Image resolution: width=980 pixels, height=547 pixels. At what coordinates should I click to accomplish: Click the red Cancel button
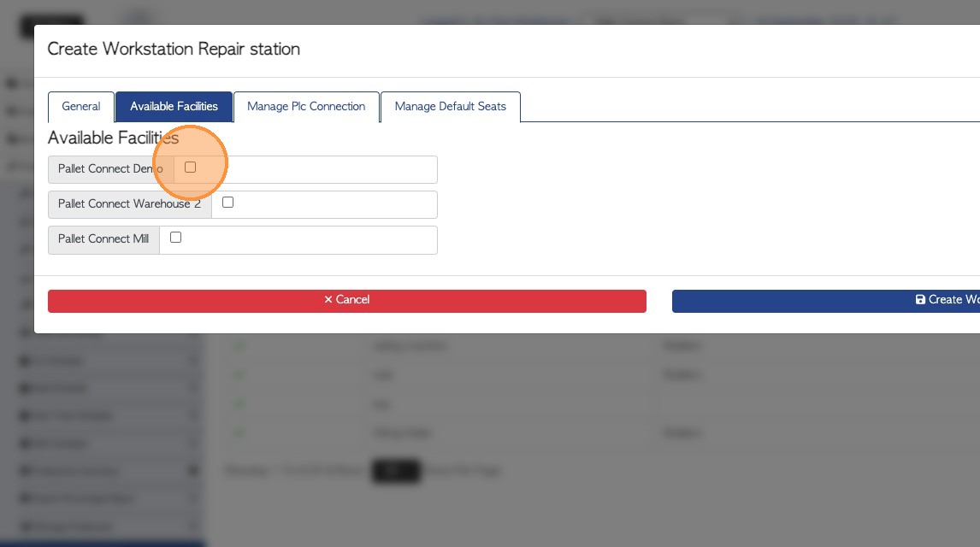347,300
